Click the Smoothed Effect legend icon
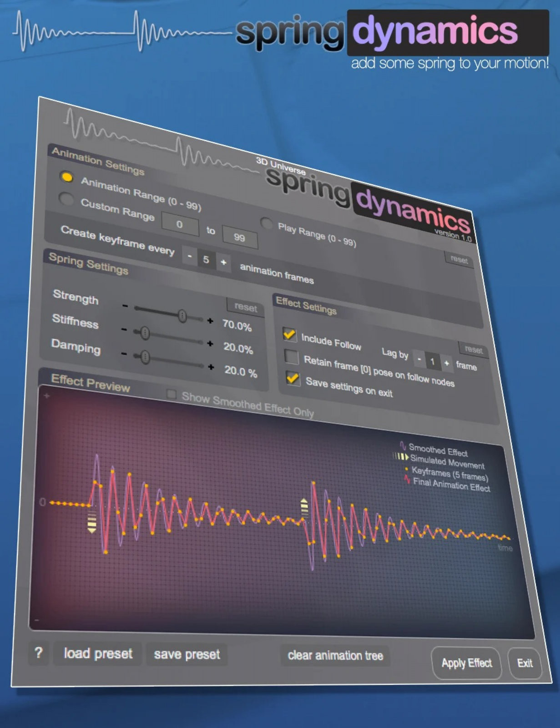Image resolution: width=560 pixels, height=728 pixels. [x=403, y=446]
